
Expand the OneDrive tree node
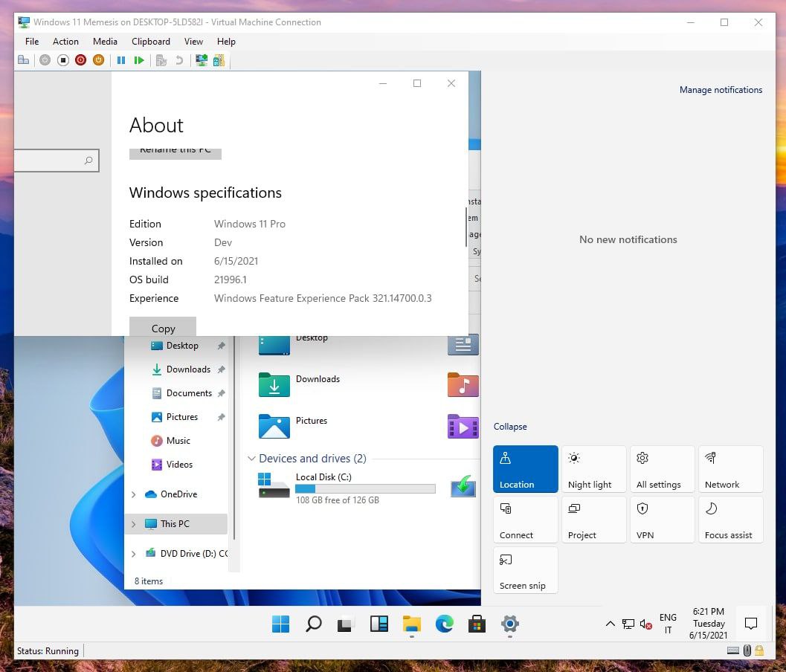pyautogui.click(x=133, y=494)
